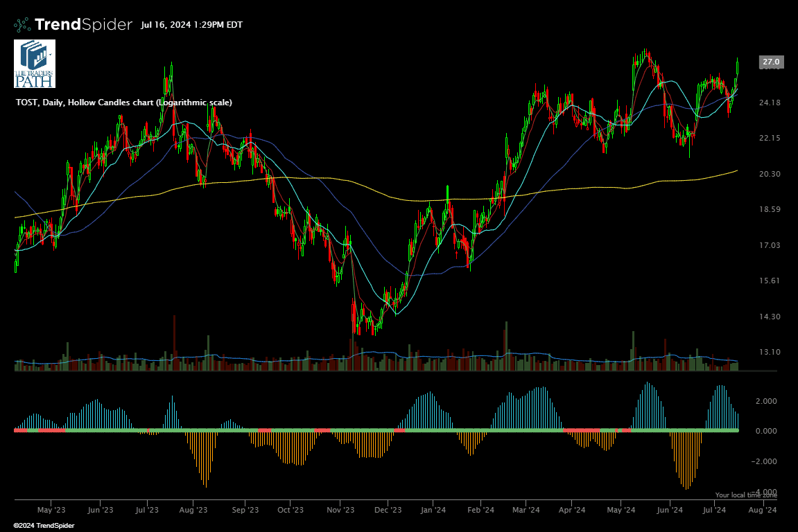The width and height of the screenshot is (798, 532).
Task: Click the 24.18 price axis label
Action: tap(771, 103)
